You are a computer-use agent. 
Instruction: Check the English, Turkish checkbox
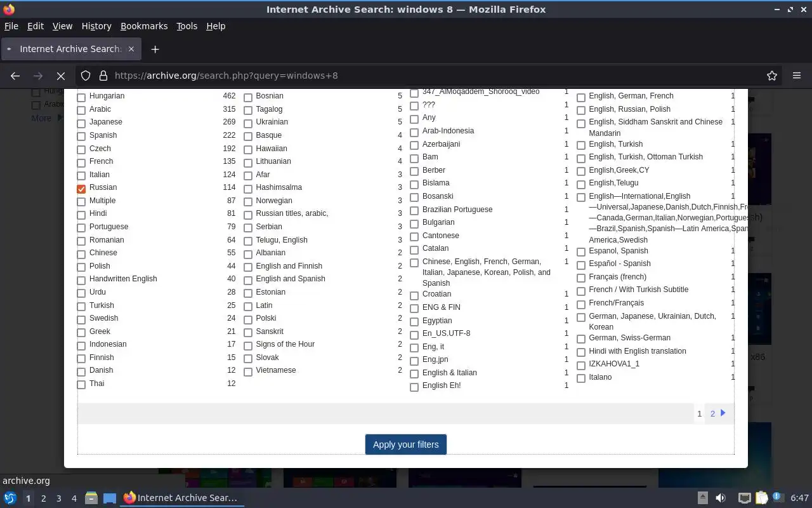pyautogui.click(x=581, y=145)
